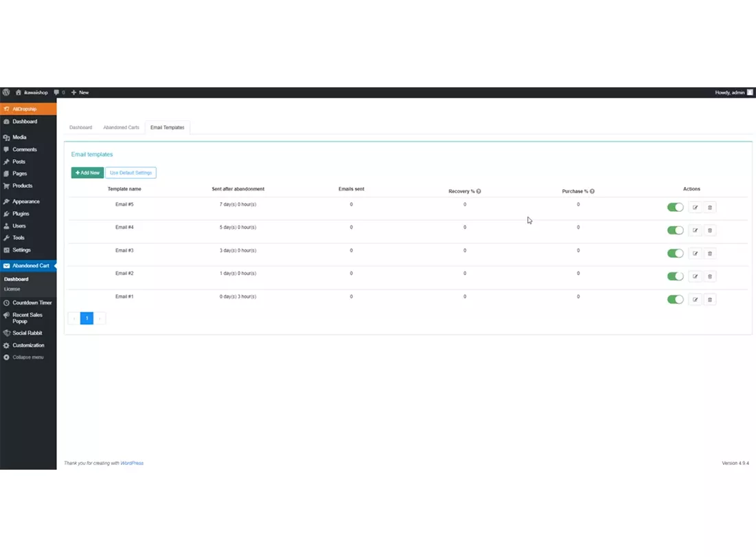Open the Appearance menu

coord(28,201)
